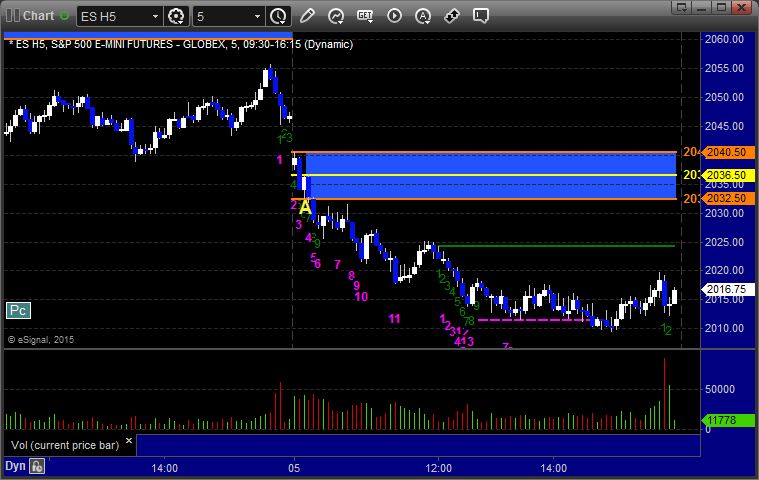Click the yellow 2036.50 price label
The width and height of the screenshot is (759, 480).
[725, 175]
